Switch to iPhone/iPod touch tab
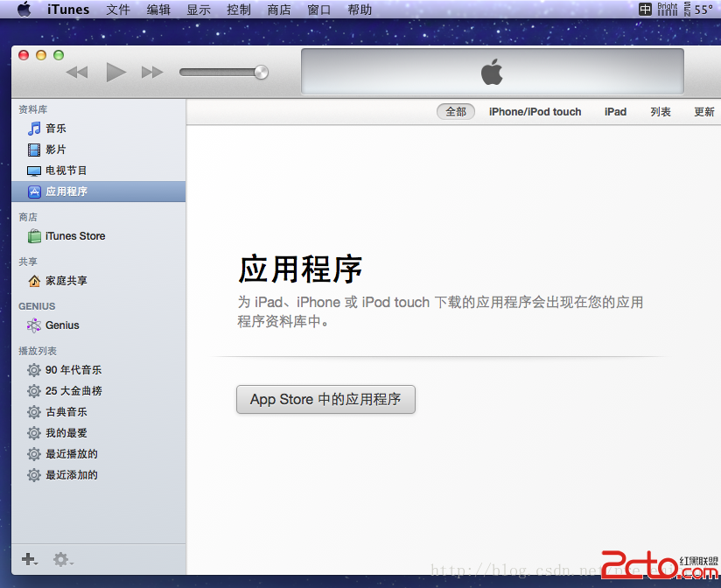721x588 pixels. pos(535,112)
